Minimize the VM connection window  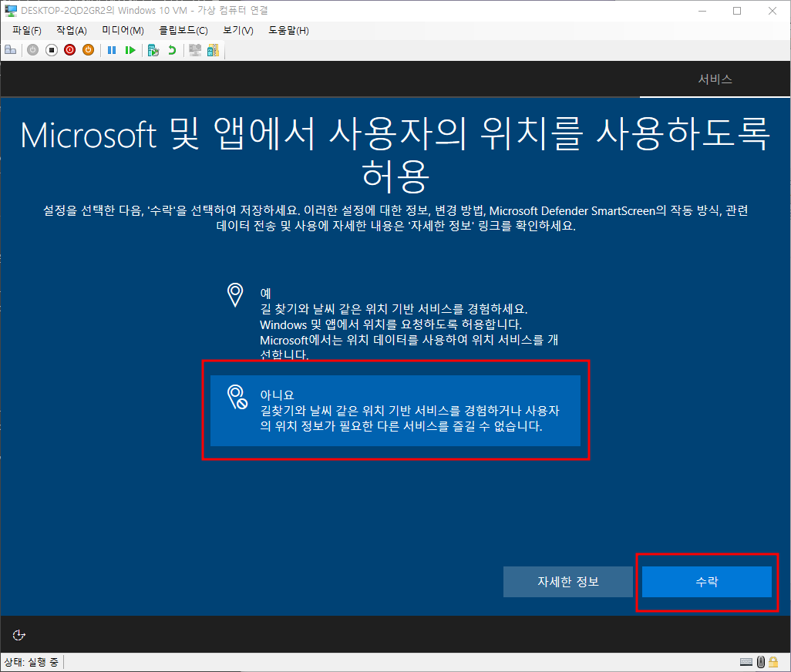(702, 11)
